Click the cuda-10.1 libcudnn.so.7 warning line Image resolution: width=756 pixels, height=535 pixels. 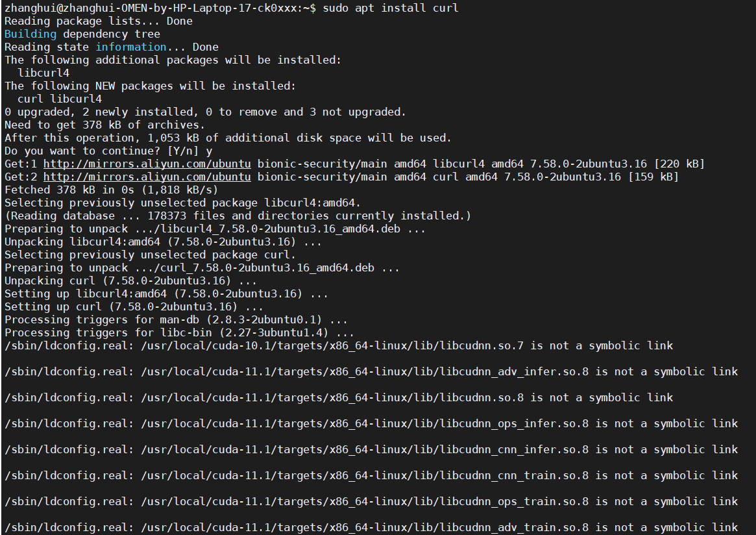pos(337,345)
